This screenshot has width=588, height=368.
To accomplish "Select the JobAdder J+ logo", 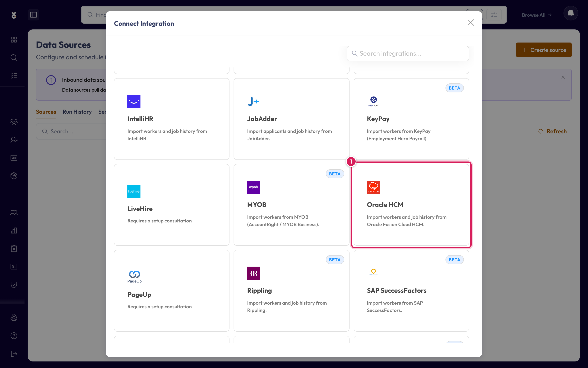I will pos(253,101).
